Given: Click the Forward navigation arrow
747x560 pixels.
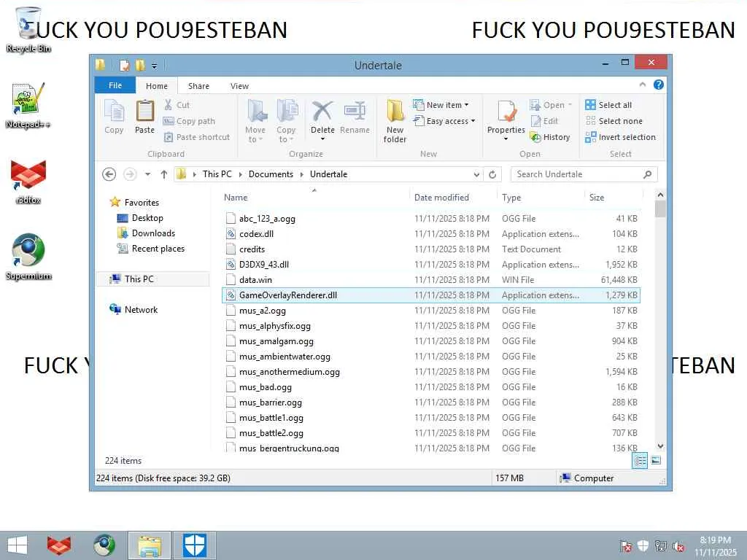Looking at the screenshot, I should tap(130, 174).
